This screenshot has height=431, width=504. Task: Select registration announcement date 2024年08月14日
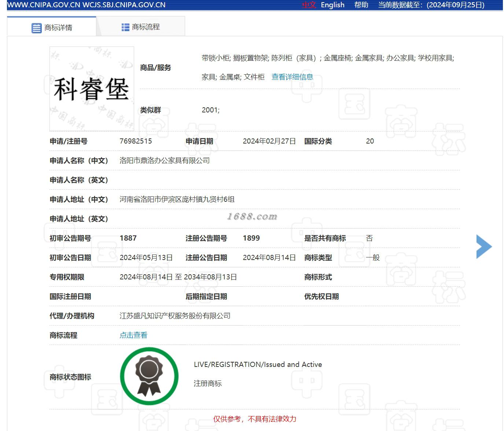[269, 257]
